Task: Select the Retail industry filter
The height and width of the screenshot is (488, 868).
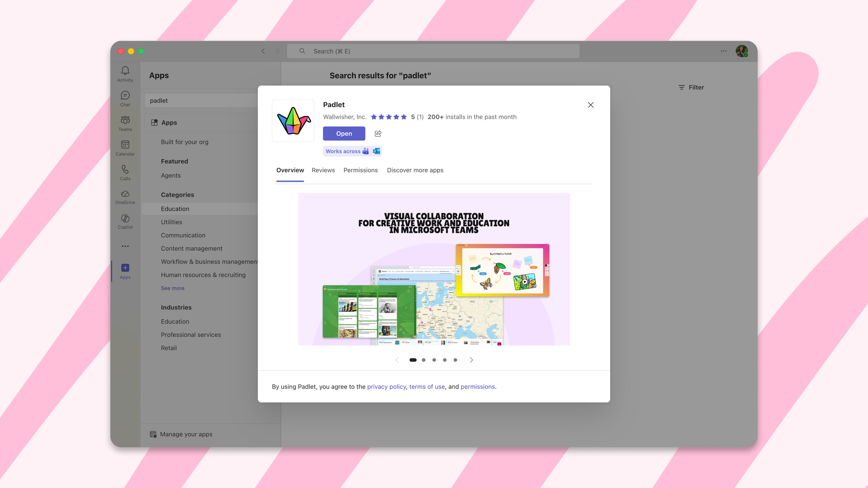Action: [x=169, y=347]
